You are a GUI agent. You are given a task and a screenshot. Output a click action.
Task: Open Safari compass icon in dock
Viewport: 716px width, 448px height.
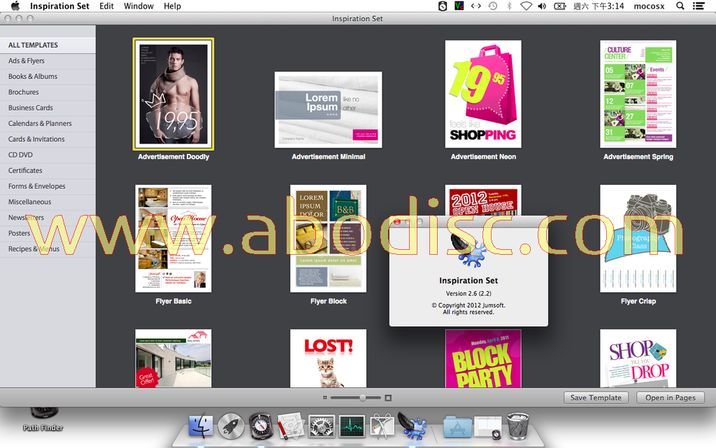point(261,427)
